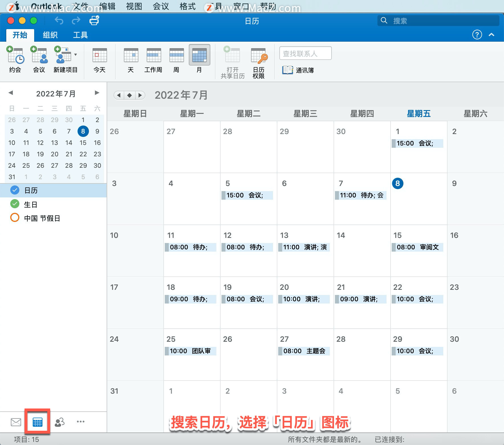Open the 通讯簿 address book

[x=298, y=70]
